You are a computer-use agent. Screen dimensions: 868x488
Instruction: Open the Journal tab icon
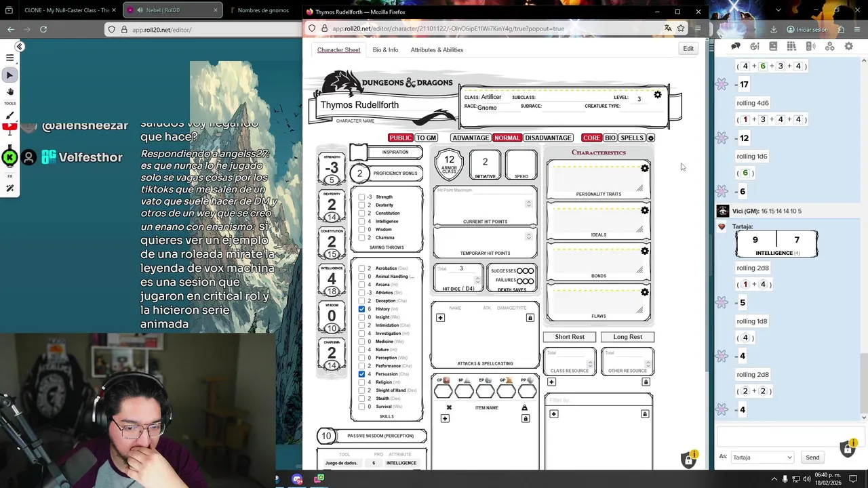point(773,46)
